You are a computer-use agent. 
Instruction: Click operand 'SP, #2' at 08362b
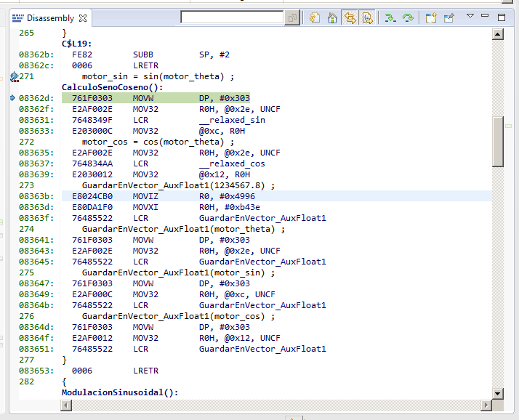coord(214,54)
